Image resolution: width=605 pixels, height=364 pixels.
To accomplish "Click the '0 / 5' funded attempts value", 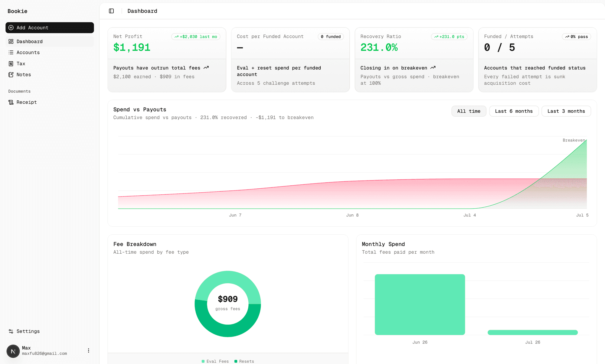I will tap(499, 47).
